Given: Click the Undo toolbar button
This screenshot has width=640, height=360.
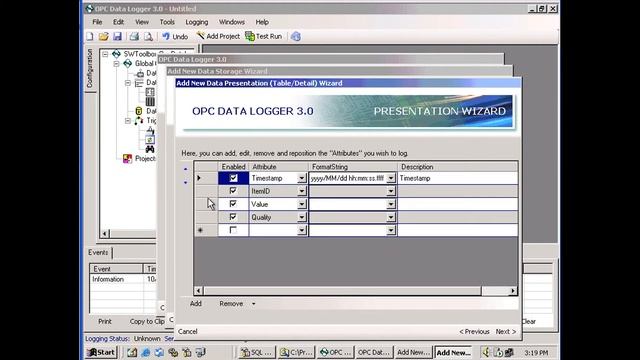Looking at the screenshot, I should pyautogui.click(x=175, y=36).
